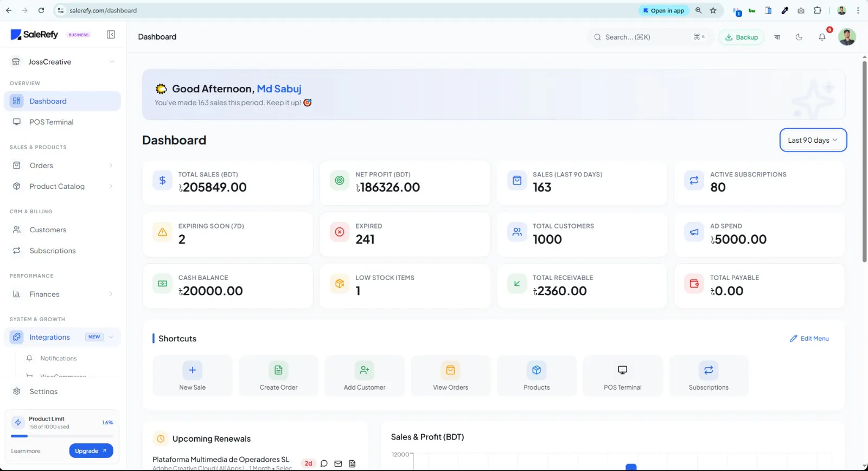The image size is (868, 471).
Task: Click the BUSINESS plan badge
Action: [79, 35]
